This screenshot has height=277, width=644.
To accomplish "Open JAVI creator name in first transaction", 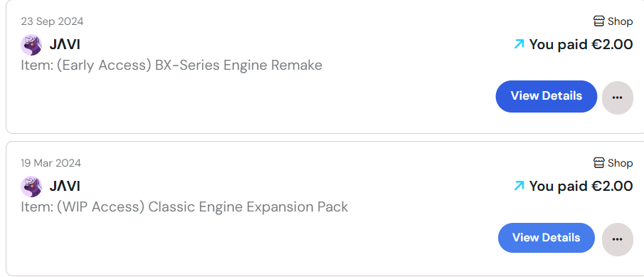I will [x=65, y=44].
